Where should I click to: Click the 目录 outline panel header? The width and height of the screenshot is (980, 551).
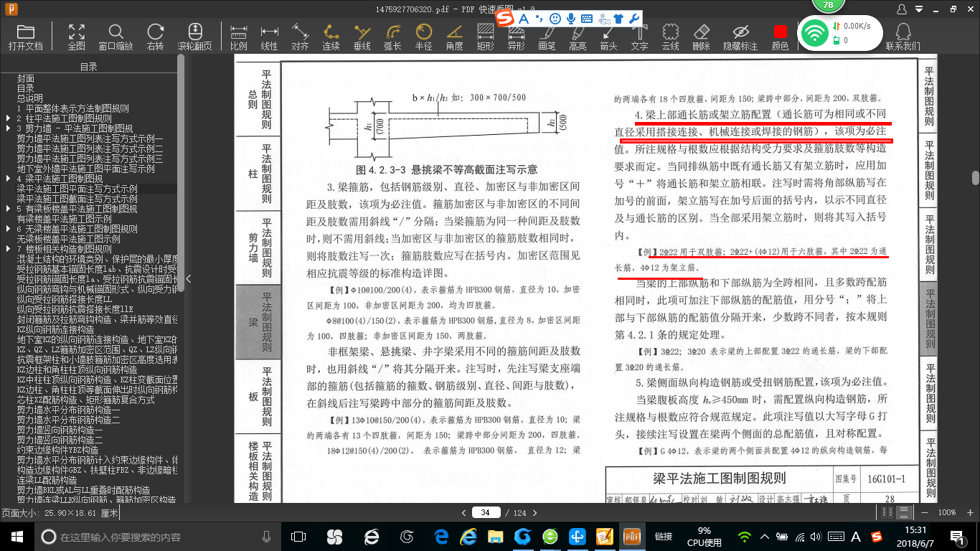89,67
